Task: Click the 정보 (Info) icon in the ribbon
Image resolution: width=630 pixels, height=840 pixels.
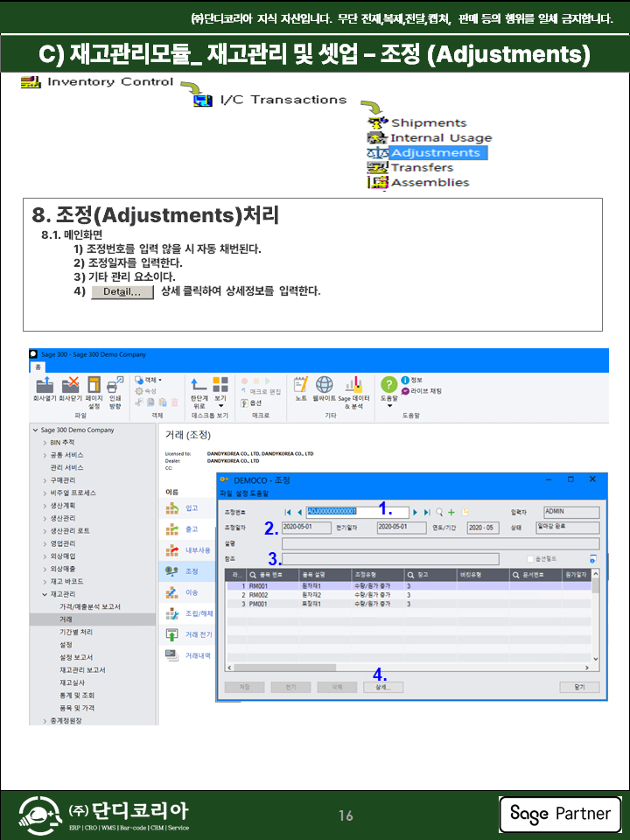Action: coord(411,380)
